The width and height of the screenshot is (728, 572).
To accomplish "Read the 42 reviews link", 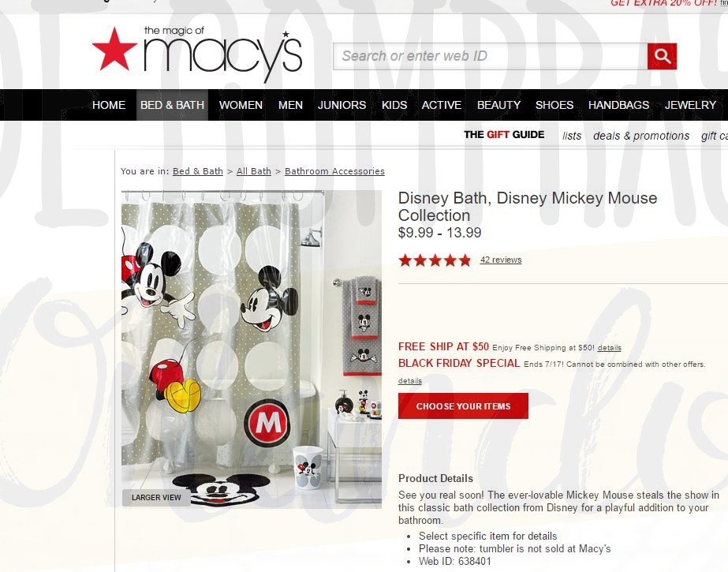I will (501, 260).
